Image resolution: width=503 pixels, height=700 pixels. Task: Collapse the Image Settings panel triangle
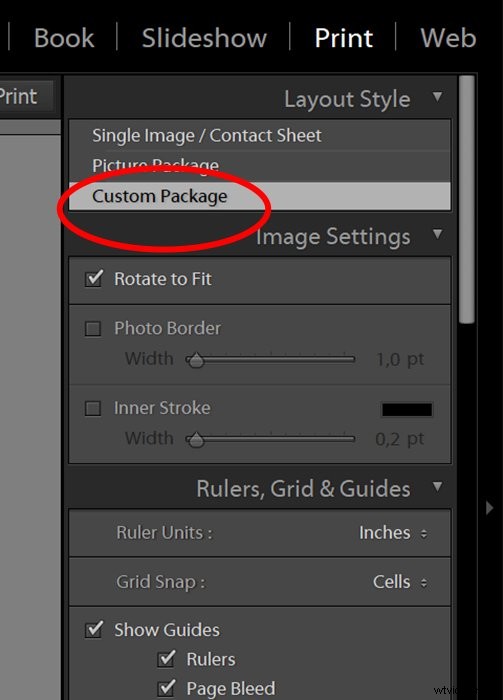(437, 234)
